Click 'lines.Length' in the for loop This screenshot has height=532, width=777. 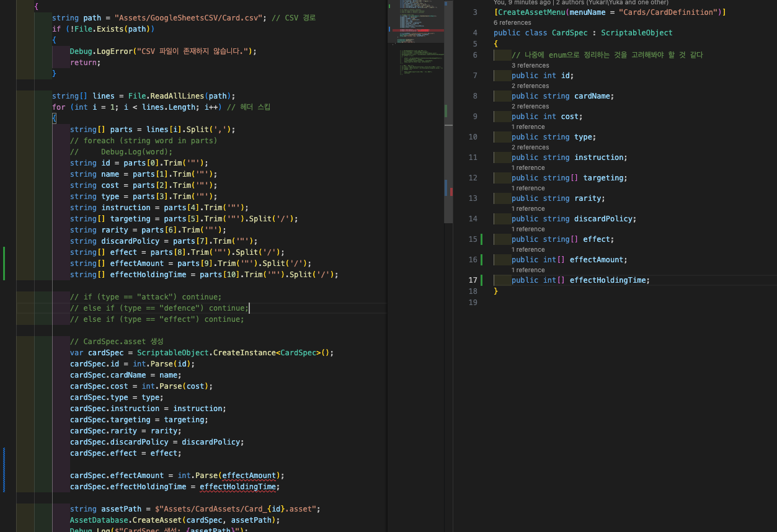click(169, 107)
